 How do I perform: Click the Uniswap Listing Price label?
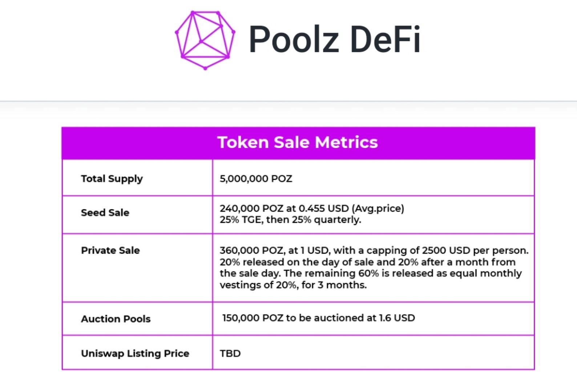(x=135, y=354)
